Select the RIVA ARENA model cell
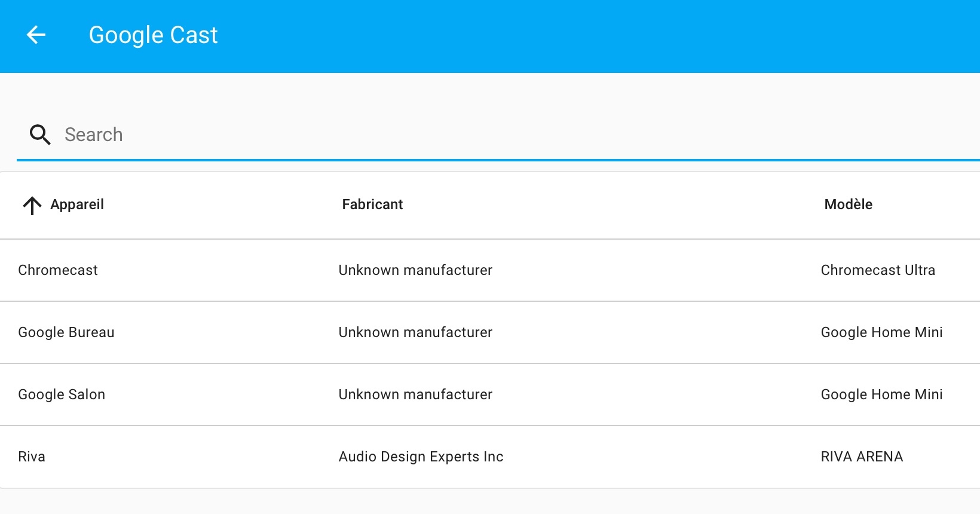This screenshot has height=514, width=980. [862, 457]
